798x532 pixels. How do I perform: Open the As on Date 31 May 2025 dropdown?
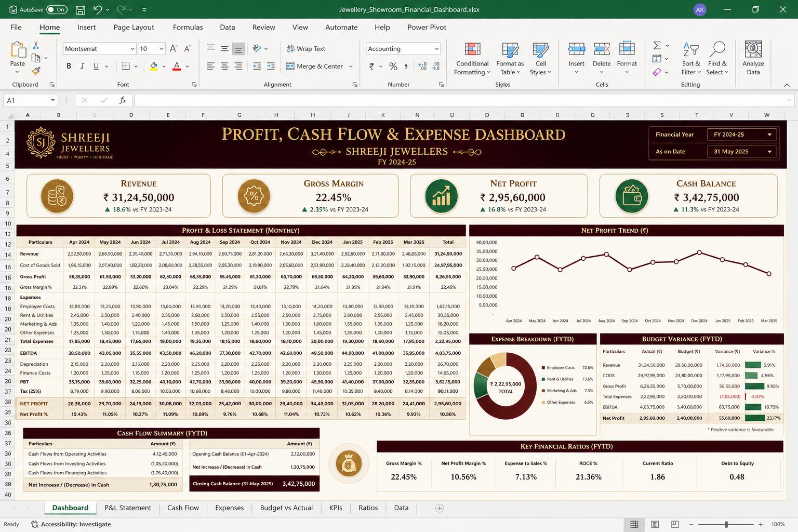[x=742, y=152]
